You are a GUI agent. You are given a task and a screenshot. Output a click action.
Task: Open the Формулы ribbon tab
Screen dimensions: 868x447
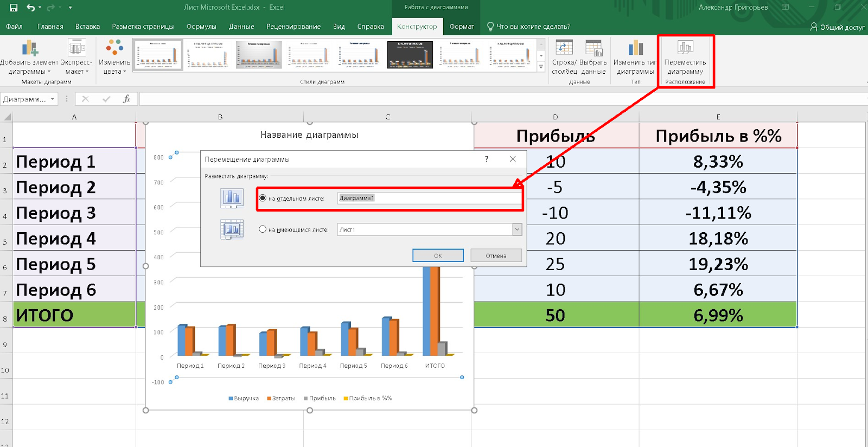[x=201, y=27]
